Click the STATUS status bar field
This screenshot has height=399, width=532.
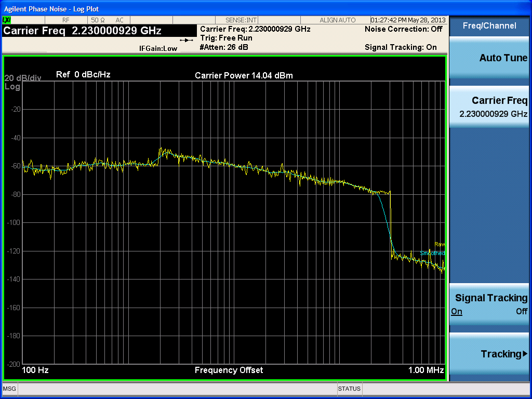tap(349, 389)
